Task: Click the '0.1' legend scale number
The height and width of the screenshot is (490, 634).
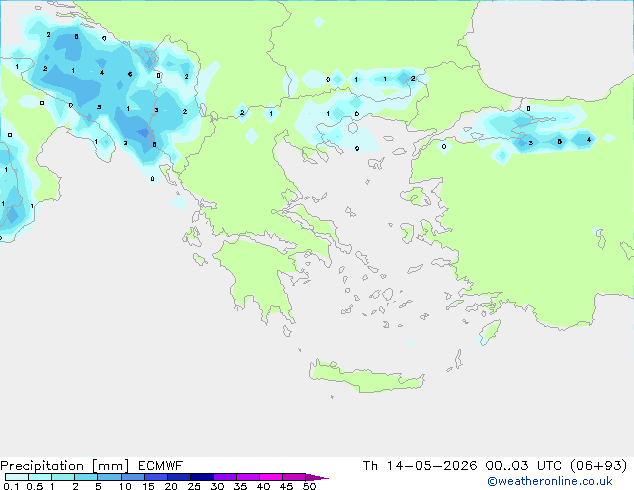Action: (11, 486)
